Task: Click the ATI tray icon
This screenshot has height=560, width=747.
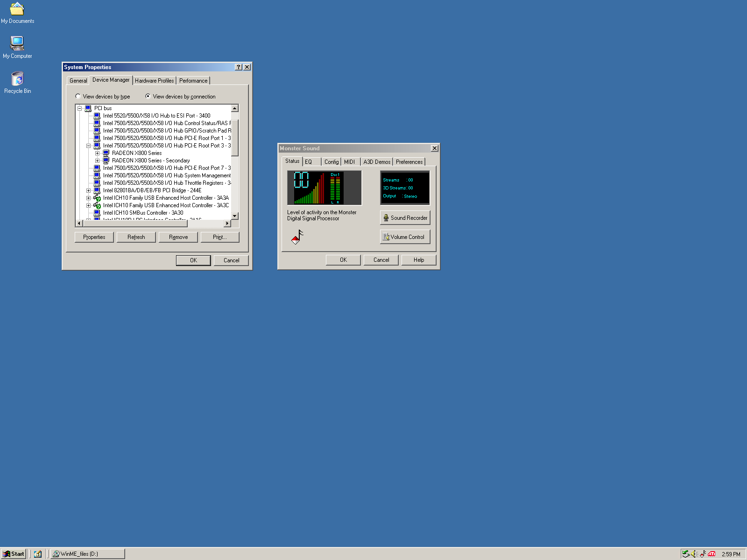Action: point(712,554)
